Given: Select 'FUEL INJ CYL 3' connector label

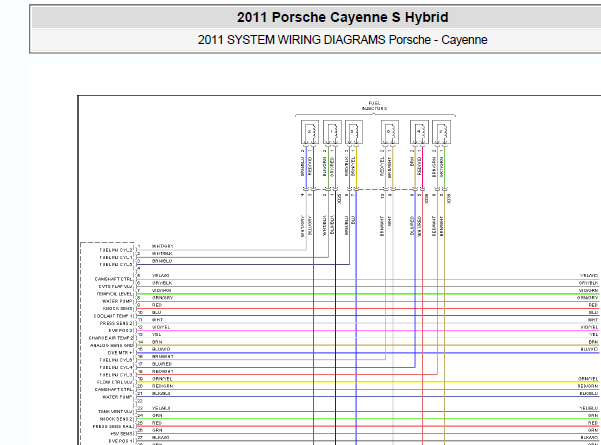Looking at the screenshot, I should point(116,375).
